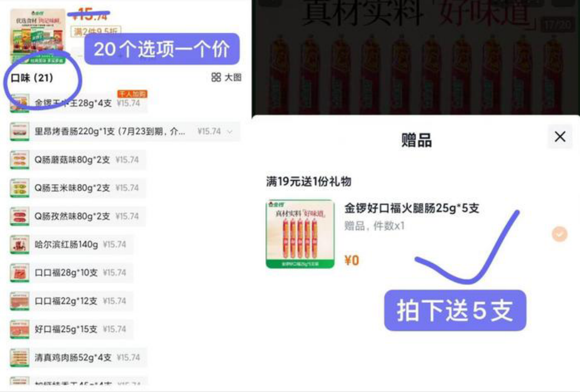Open thumbnail of Q肠蘑菇味 option

(x=20, y=160)
